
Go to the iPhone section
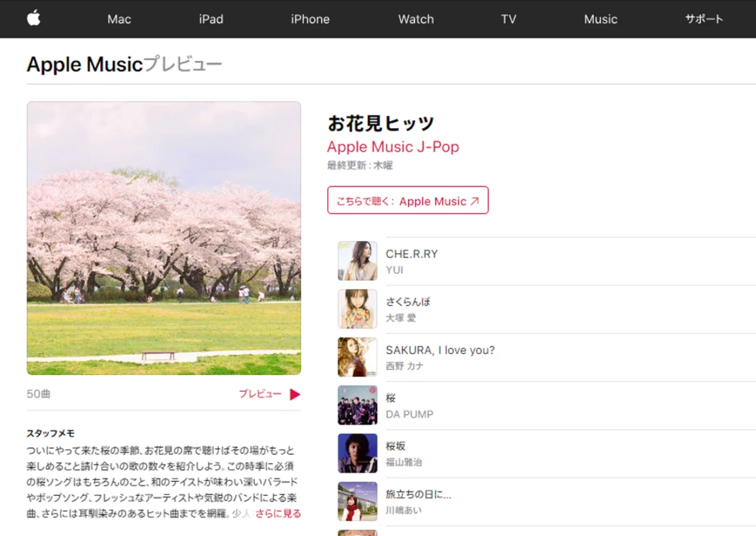[310, 19]
